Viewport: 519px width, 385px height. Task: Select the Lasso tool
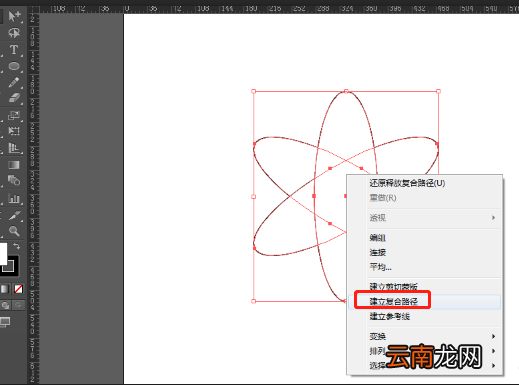point(14,33)
